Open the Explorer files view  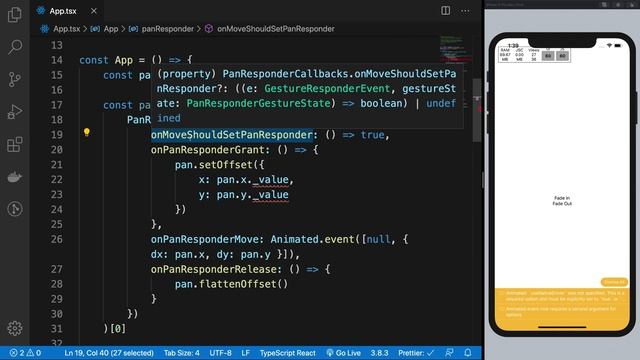click(x=15, y=14)
